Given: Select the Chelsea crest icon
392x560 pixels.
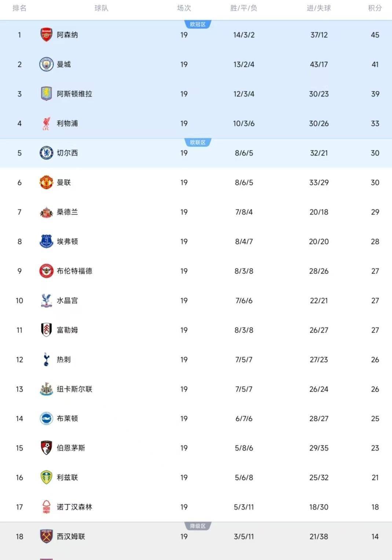Looking at the screenshot, I should click(46, 153).
